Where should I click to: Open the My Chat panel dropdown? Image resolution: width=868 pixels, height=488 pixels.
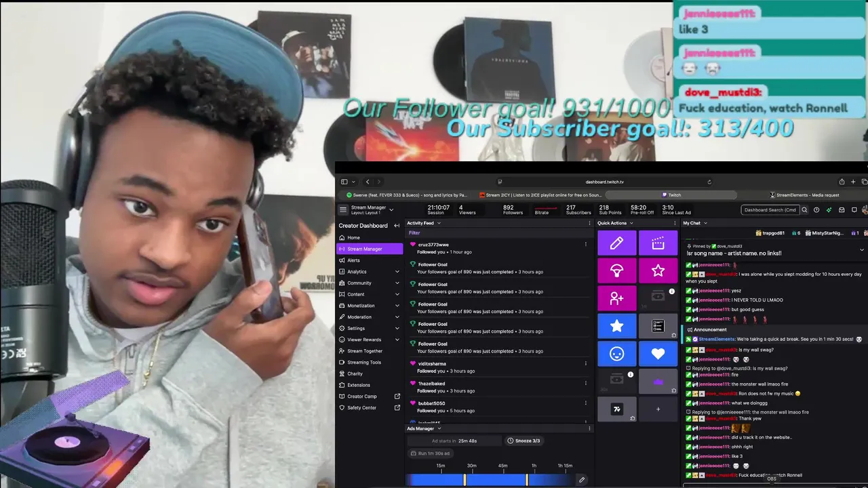[705, 223]
